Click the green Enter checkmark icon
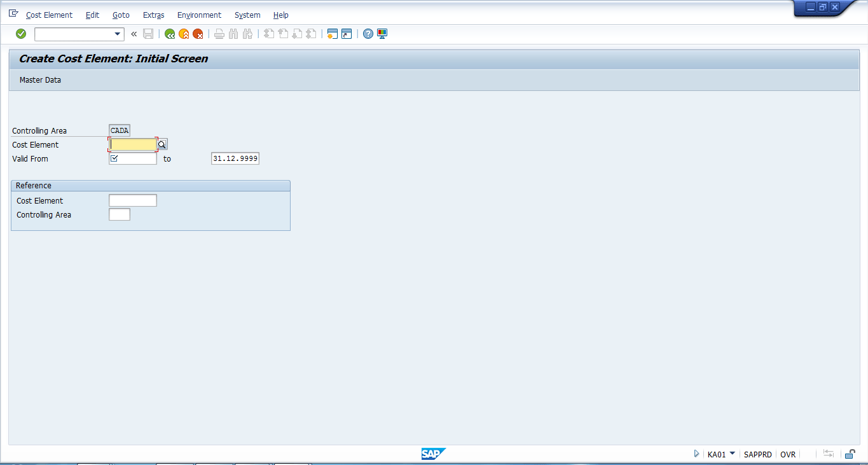Image resolution: width=868 pixels, height=465 pixels. click(x=21, y=34)
